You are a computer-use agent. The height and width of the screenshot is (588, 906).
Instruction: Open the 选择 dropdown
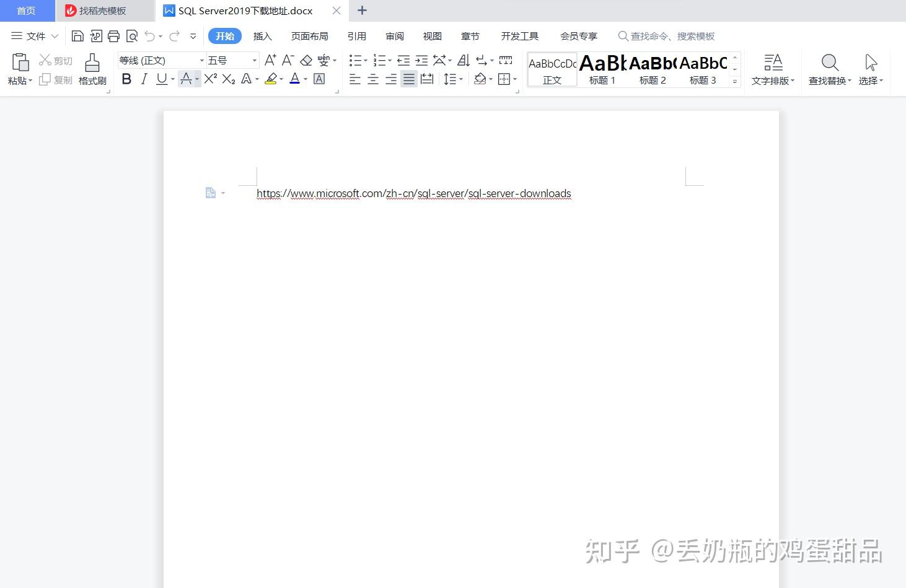pos(871,81)
